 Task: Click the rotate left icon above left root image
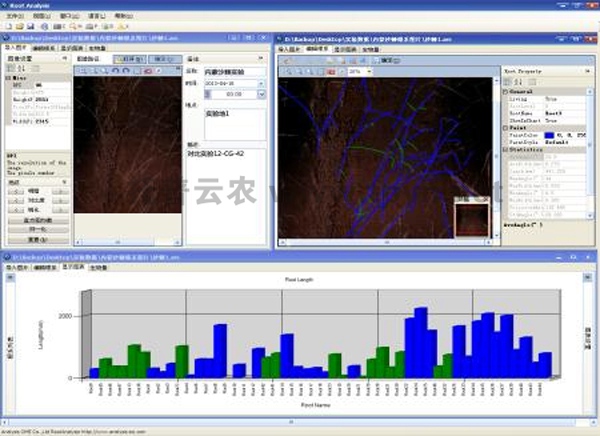tap(113, 71)
